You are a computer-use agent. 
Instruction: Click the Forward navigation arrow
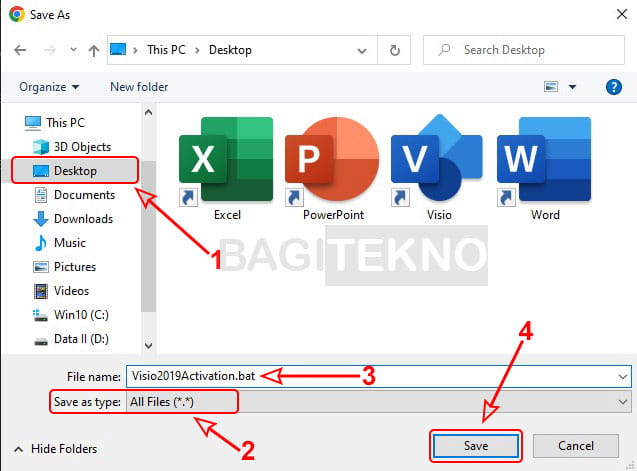point(49,50)
